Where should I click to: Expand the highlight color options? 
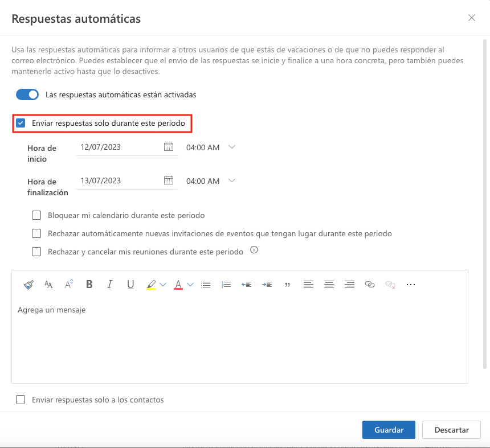tap(162, 284)
